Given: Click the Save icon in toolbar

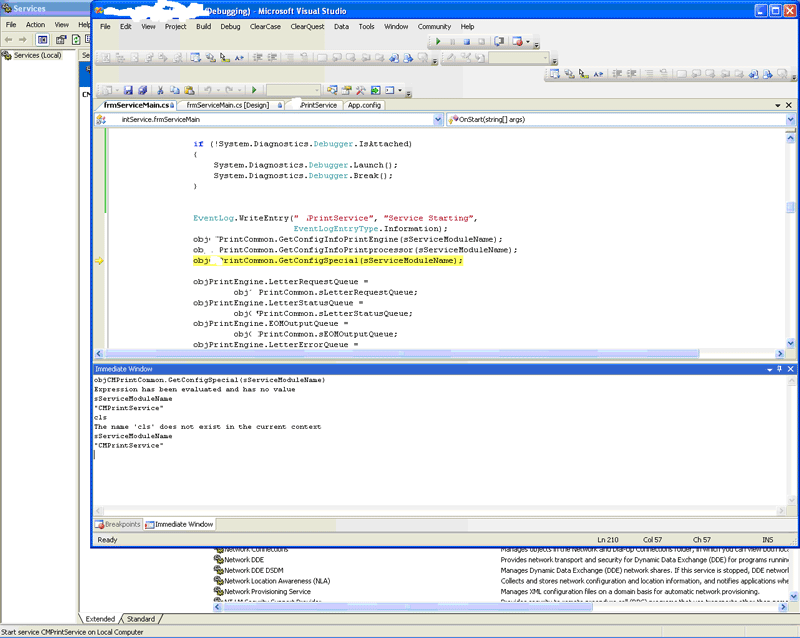Looking at the screenshot, I should [x=129, y=90].
